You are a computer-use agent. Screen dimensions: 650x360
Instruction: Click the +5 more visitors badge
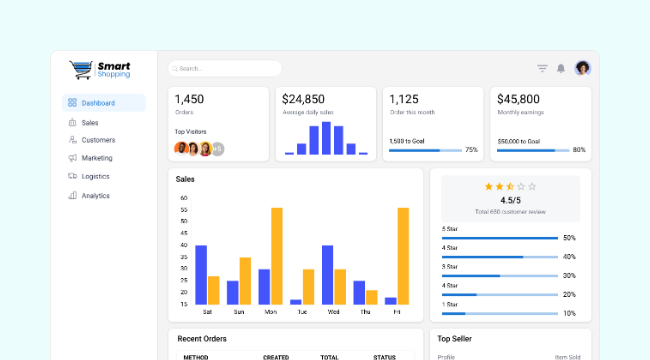pos(218,148)
